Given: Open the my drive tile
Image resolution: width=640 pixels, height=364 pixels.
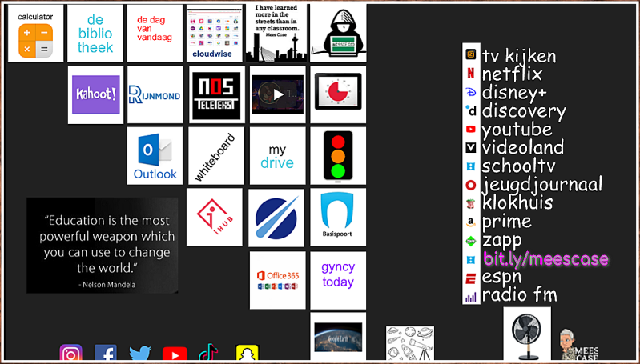Looking at the screenshot, I should click(x=278, y=156).
